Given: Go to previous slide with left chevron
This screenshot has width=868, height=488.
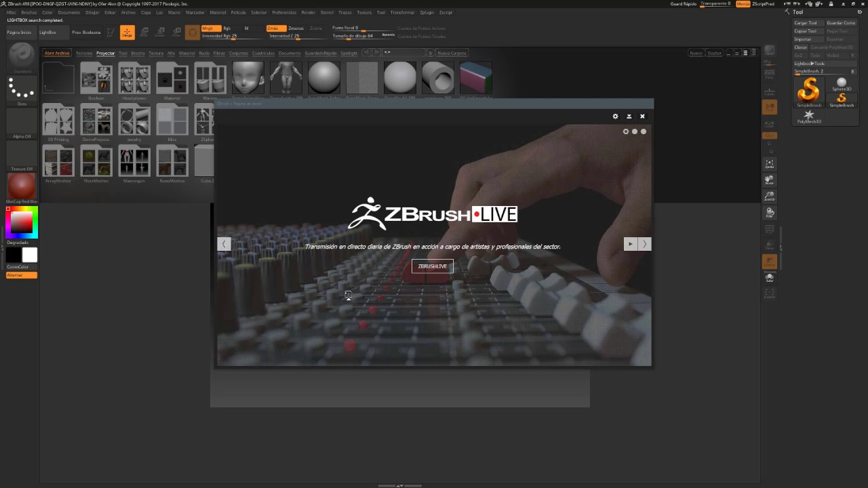Looking at the screenshot, I should point(224,244).
